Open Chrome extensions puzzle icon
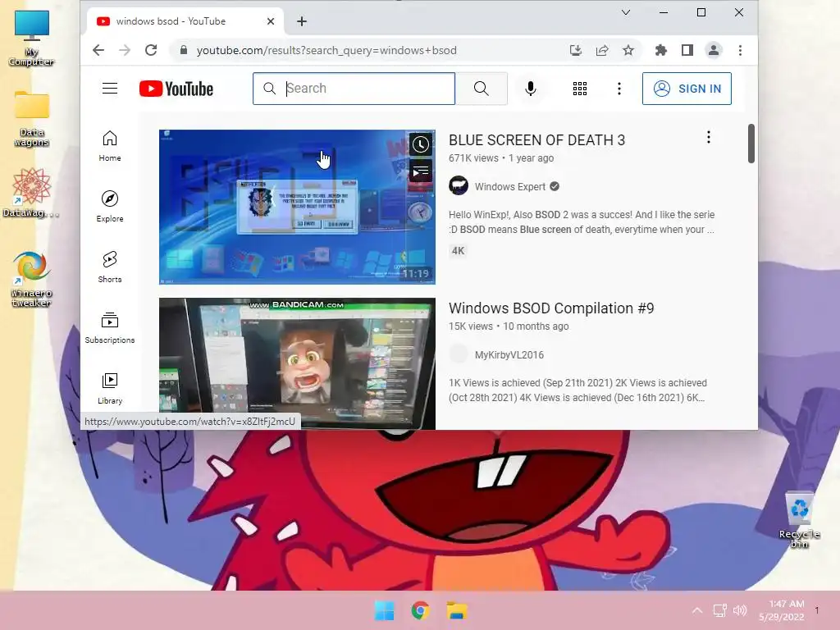Image resolution: width=840 pixels, height=630 pixels. [x=661, y=50]
